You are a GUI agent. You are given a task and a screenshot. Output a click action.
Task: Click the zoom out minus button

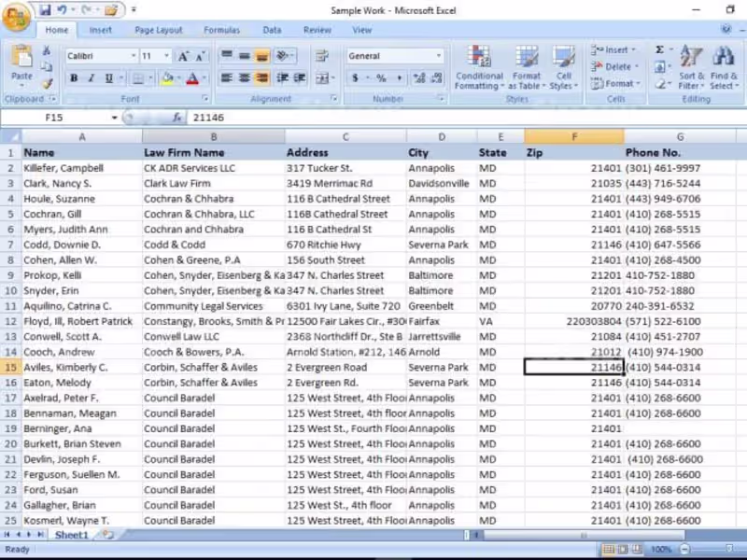[x=684, y=549]
